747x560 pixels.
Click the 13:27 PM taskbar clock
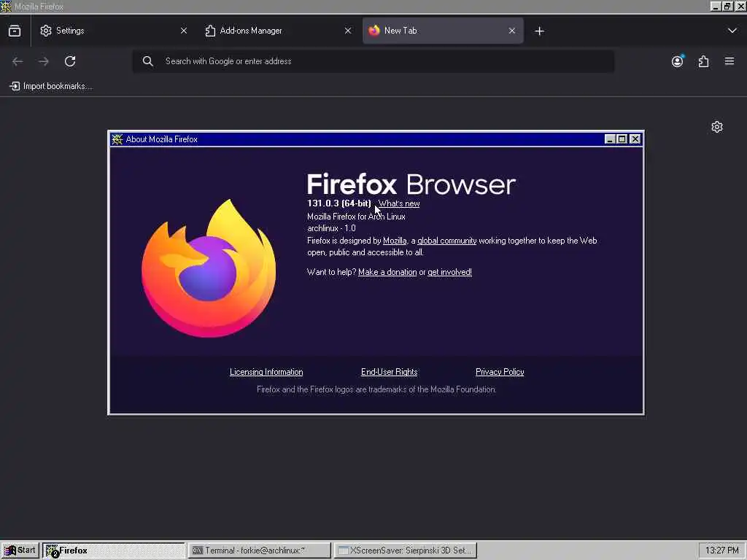click(721, 551)
